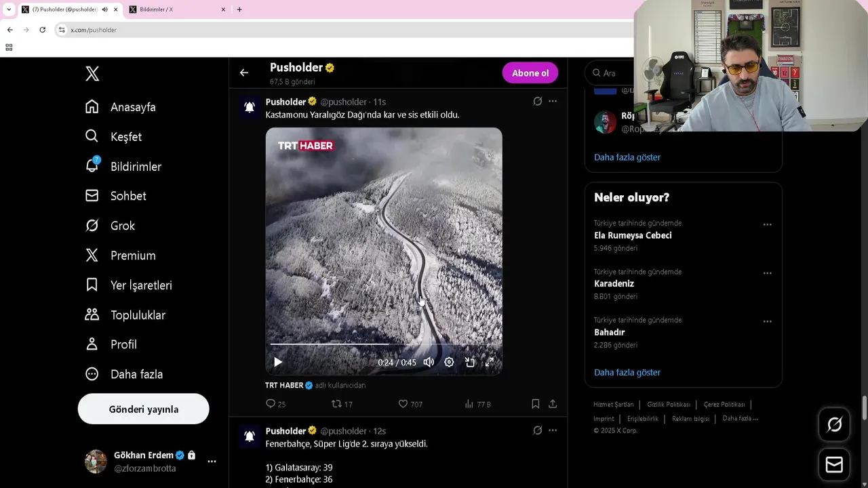Open Keşfet explore page

coord(113,137)
